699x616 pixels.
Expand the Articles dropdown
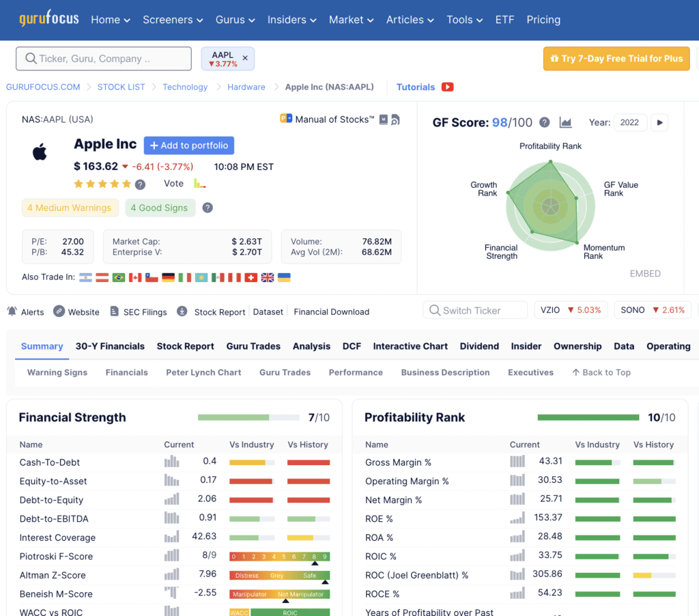410,20
